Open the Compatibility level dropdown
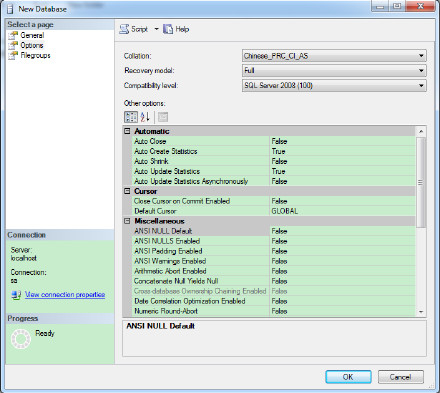The image size is (440, 393). [334, 86]
